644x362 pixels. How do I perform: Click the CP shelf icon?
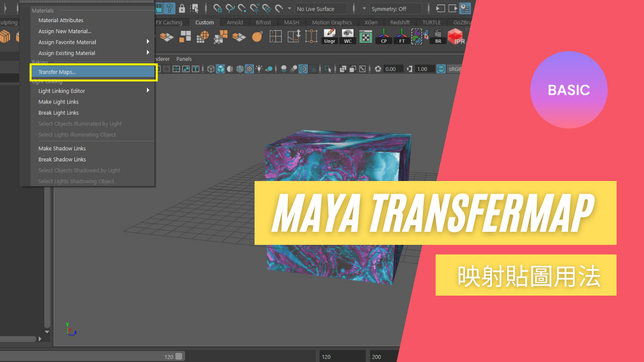383,36
